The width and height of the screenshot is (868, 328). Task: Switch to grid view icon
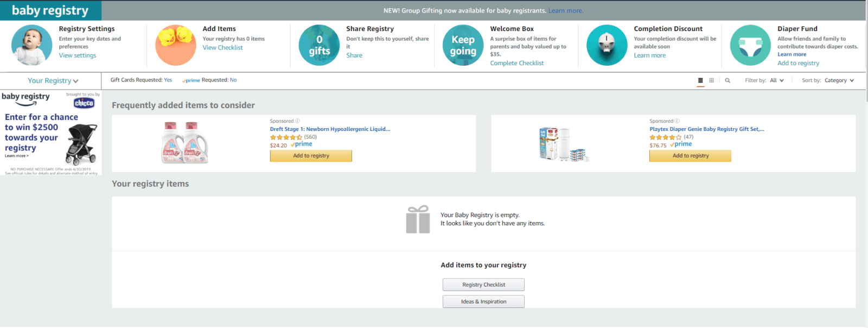pos(712,80)
